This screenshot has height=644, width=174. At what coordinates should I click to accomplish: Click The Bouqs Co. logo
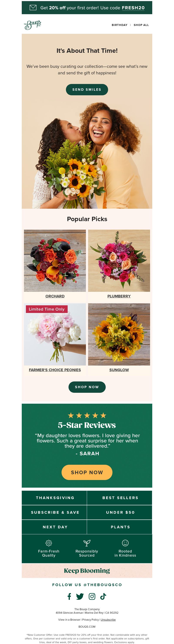click(33, 25)
